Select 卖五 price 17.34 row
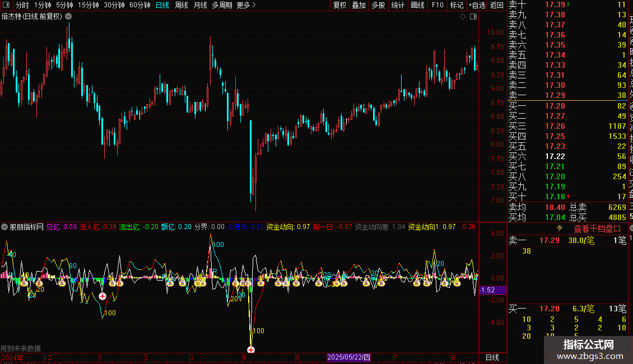 [567, 55]
